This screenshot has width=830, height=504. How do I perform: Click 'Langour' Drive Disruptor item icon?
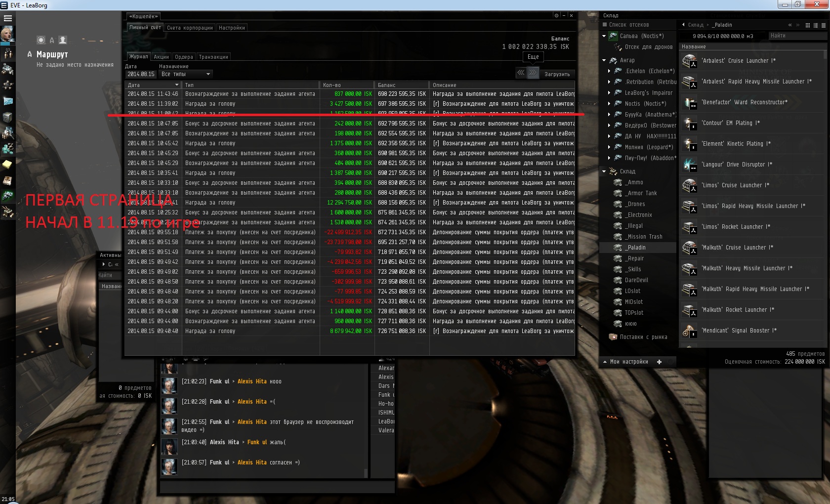[x=689, y=165]
